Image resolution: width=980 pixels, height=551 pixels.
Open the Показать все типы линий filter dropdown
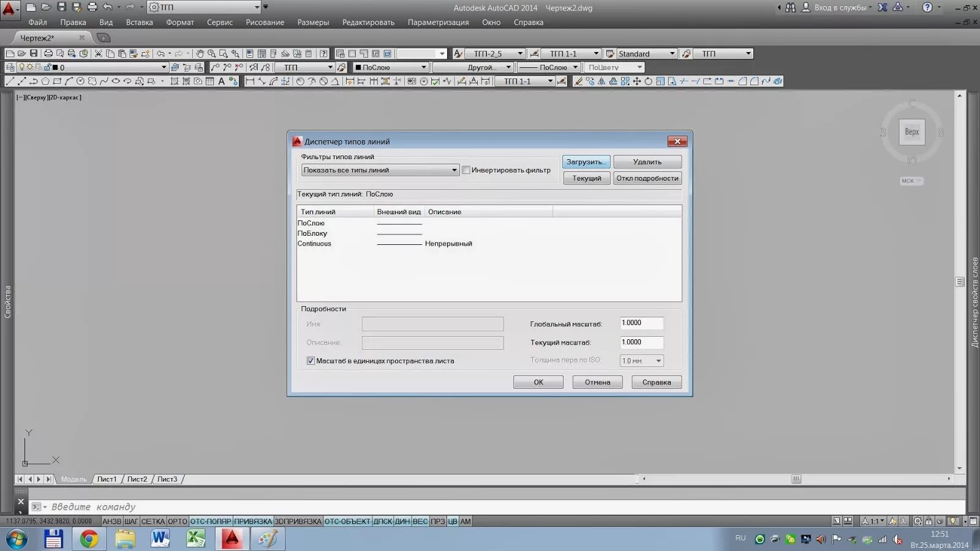click(380, 170)
